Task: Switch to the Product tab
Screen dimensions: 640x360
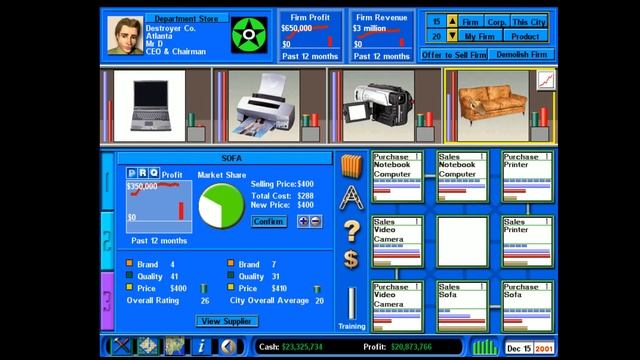Action: [x=525, y=36]
